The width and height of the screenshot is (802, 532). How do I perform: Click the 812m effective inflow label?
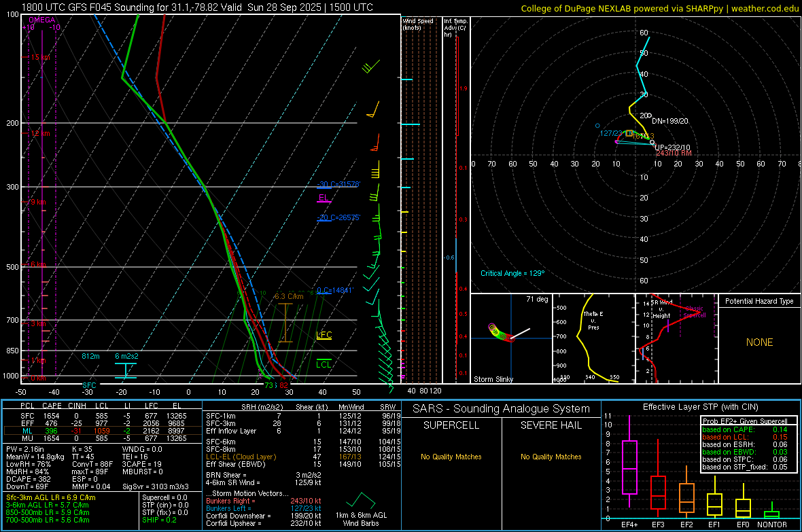(90, 356)
